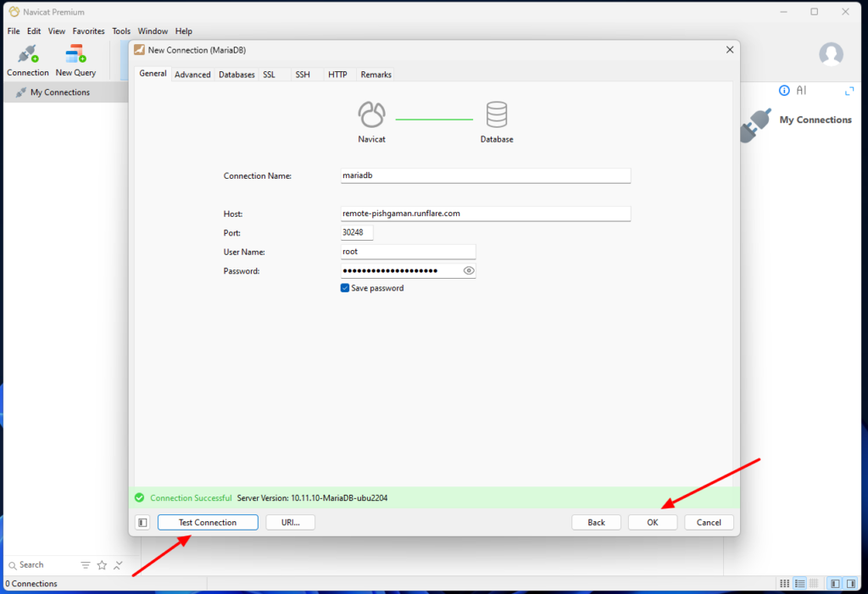The height and width of the screenshot is (594, 868).
Task: Confirm the connection with OK button
Action: [x=652, y=522]
